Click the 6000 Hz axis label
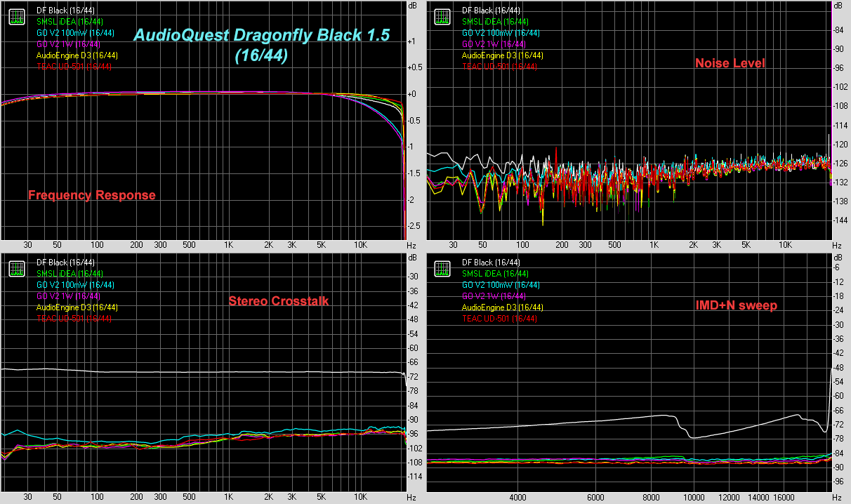This screenshot has width=851, height=504. click(x=595, y=498)
